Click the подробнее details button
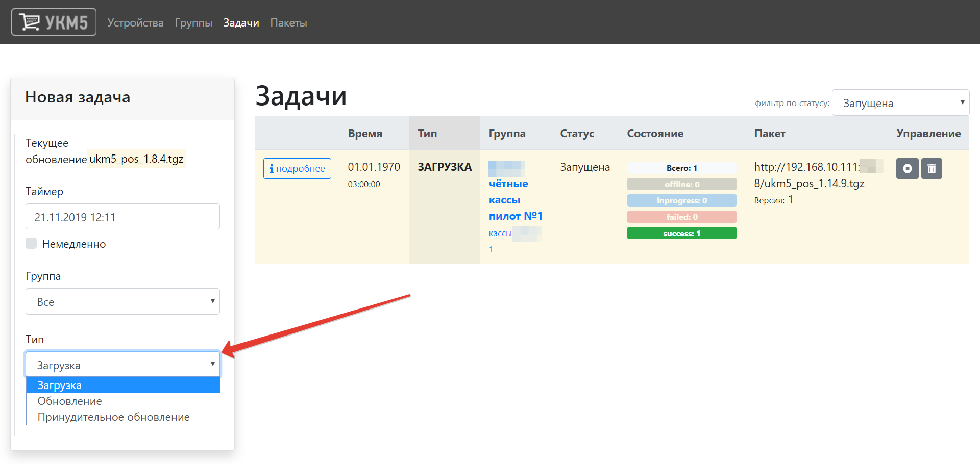Screen dimensions: 980x464 click(297, 168)
